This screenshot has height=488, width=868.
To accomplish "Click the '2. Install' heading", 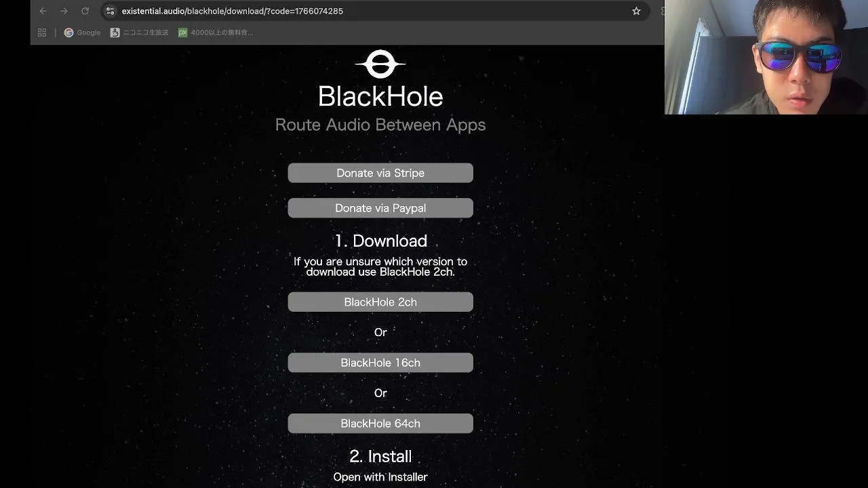I will click(380, 456).
